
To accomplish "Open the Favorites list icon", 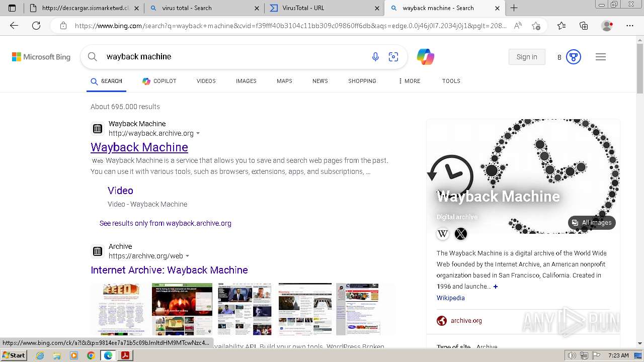I will (x=561, y=26).
